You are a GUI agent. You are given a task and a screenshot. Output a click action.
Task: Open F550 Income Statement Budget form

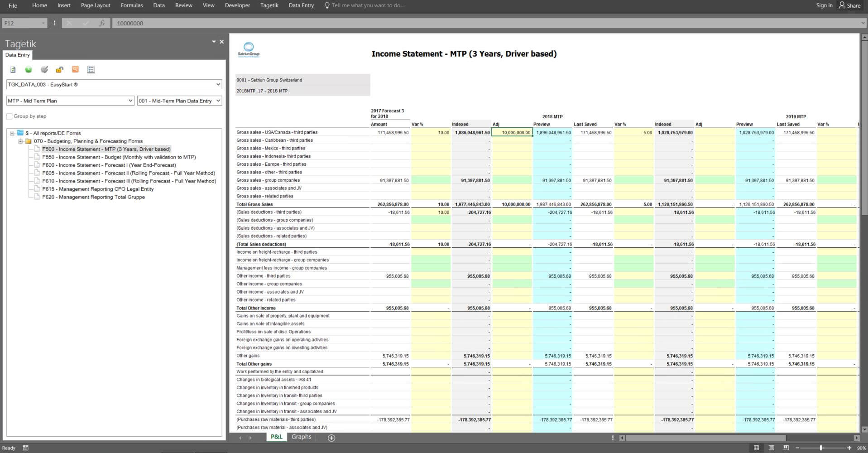119,157
